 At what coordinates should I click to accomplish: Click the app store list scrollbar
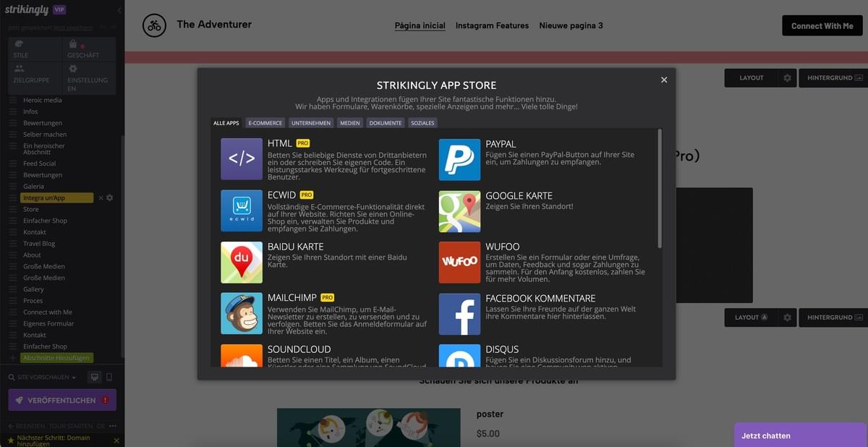tap(659, 188)
